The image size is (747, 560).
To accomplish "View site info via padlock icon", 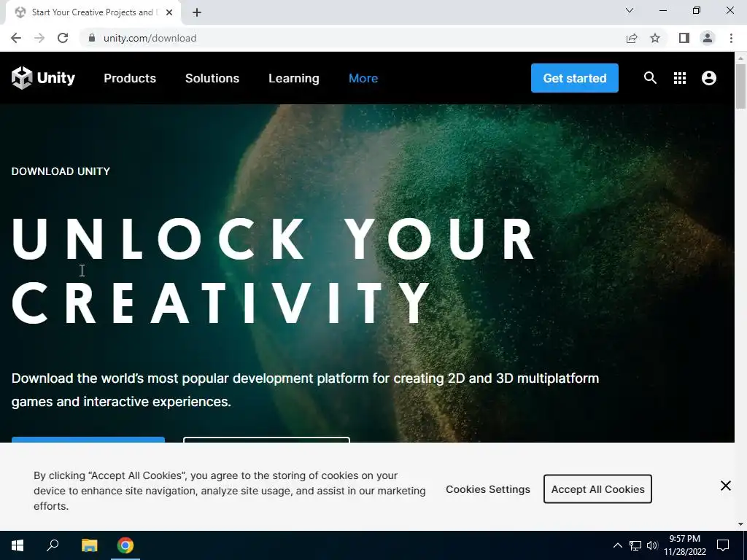I will point(92,38).
